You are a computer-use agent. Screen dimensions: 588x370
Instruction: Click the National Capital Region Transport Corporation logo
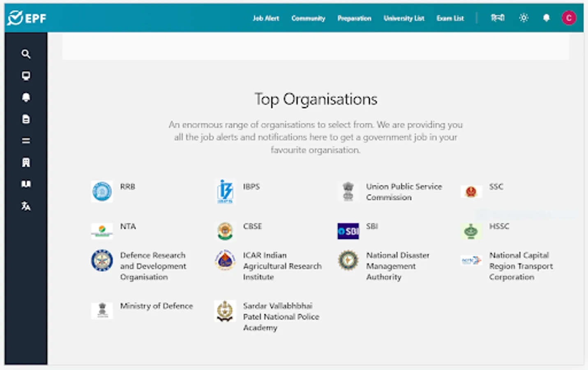(x=471, y=260)
